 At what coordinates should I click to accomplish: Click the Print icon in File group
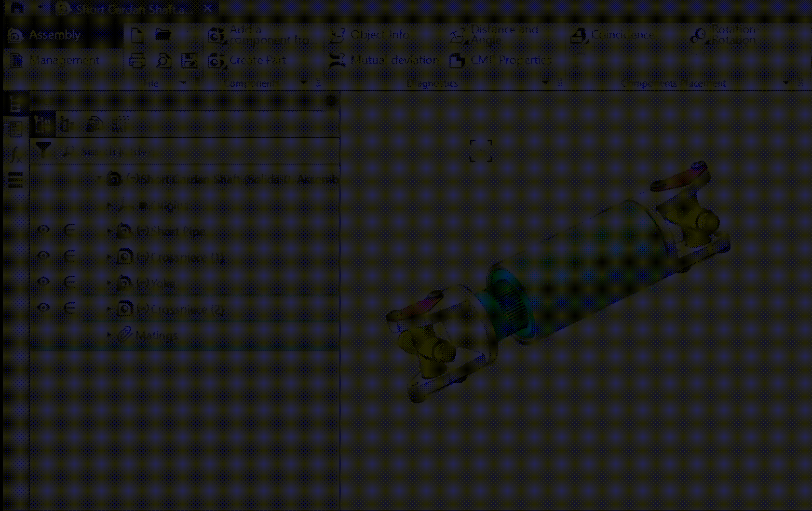click(137, 61)
